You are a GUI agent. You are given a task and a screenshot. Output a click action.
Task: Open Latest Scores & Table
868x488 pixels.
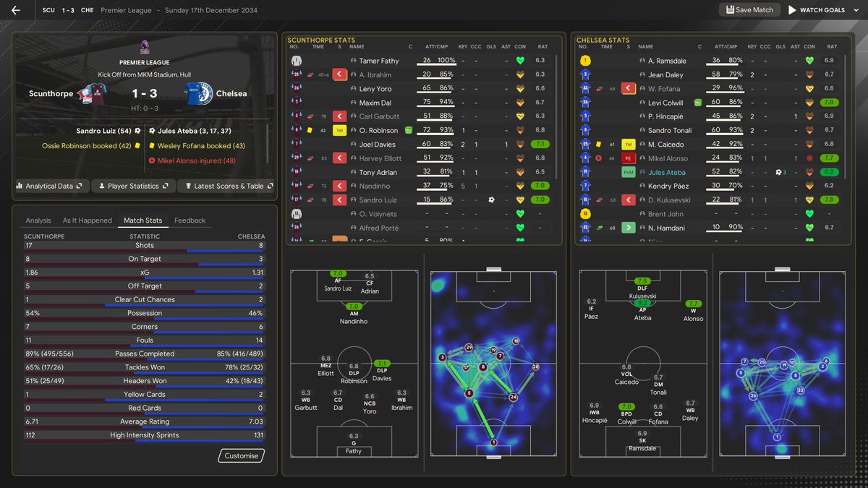[226, 186]
